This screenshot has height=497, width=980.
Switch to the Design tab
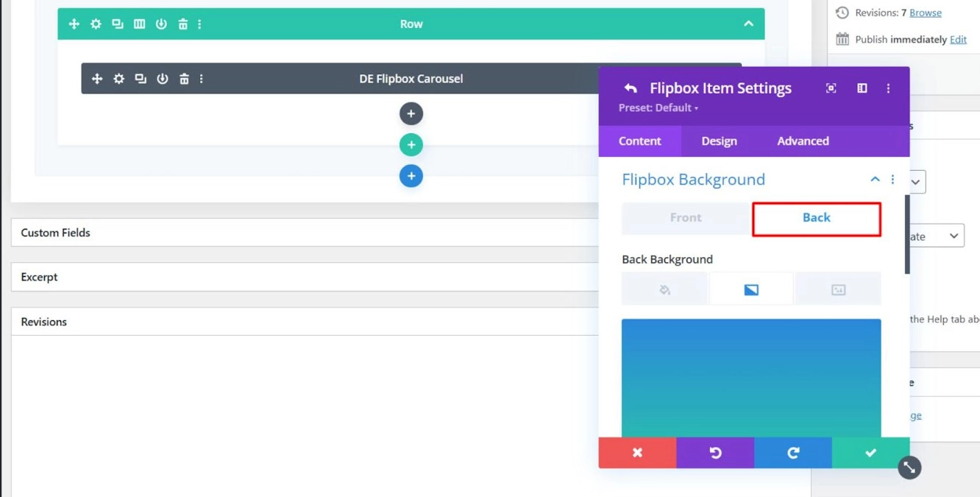point(719,141)
